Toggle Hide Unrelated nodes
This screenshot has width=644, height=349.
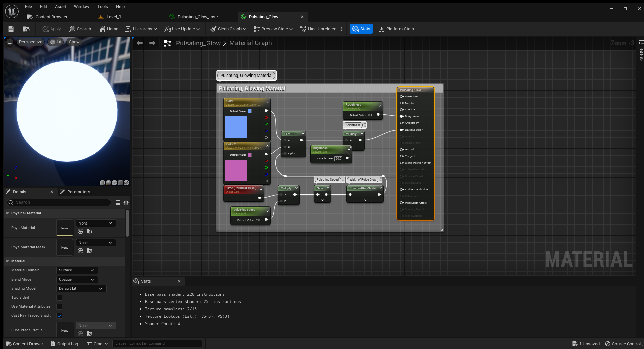318,29
